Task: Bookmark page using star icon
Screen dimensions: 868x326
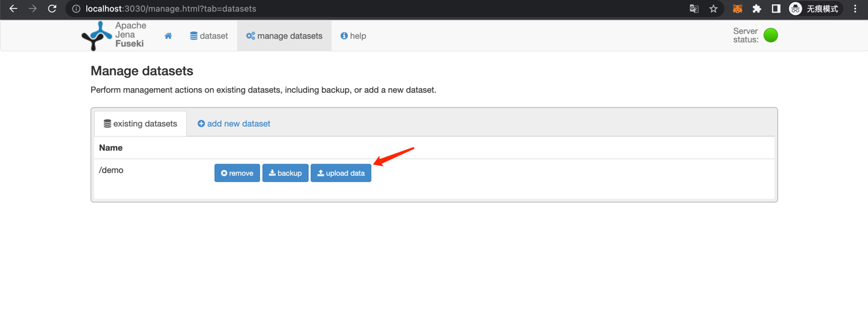Action: coord(714,9)
